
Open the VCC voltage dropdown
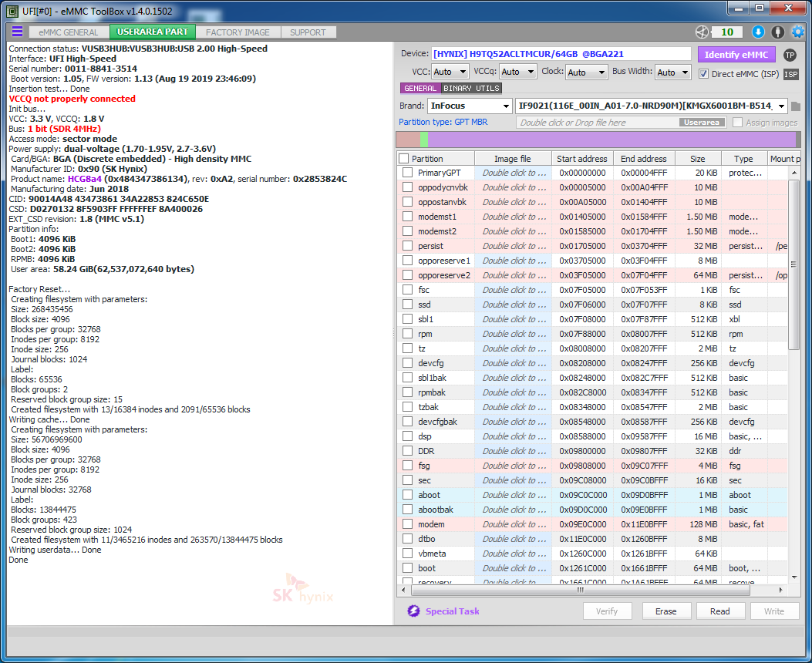[450, 72]
